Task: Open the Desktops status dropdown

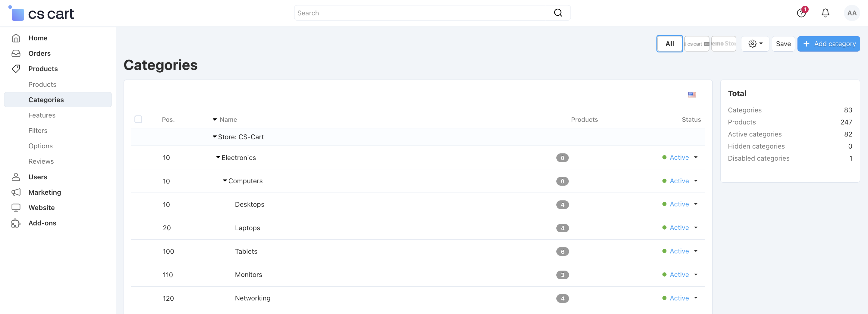Action: click(696, 204)
